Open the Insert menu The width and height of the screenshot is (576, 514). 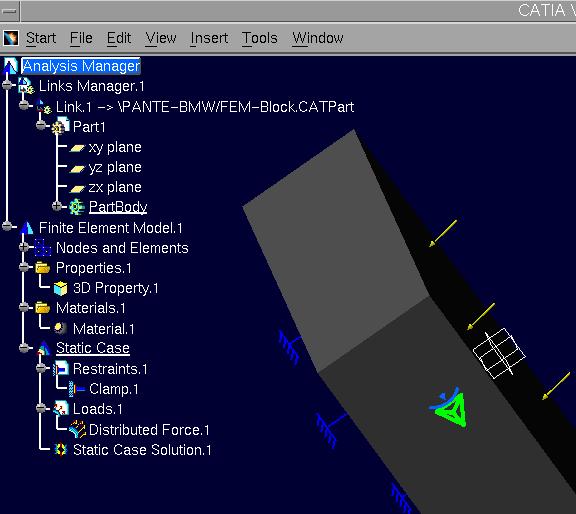(209, 38)
